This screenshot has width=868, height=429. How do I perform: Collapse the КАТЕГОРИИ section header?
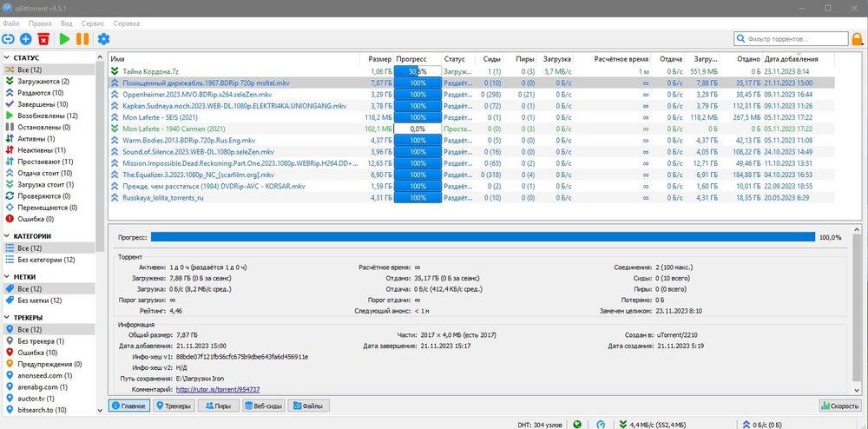pos(31,236)
